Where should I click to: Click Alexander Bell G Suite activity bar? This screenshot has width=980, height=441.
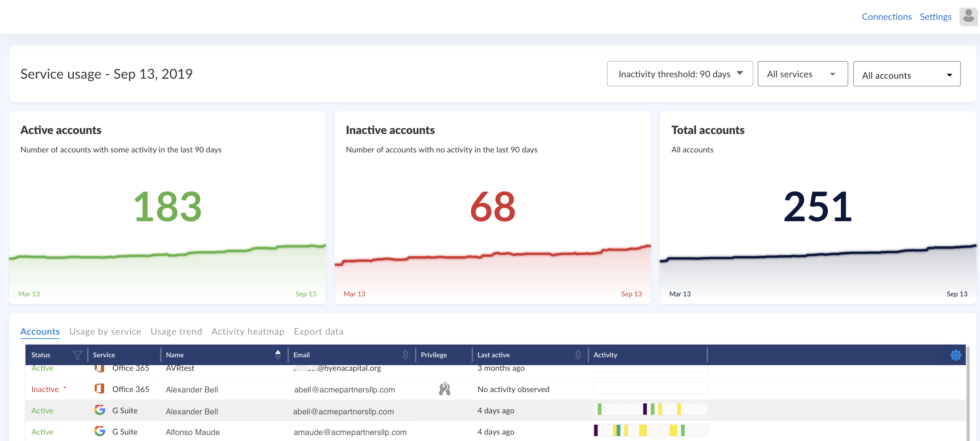(650, 410)
